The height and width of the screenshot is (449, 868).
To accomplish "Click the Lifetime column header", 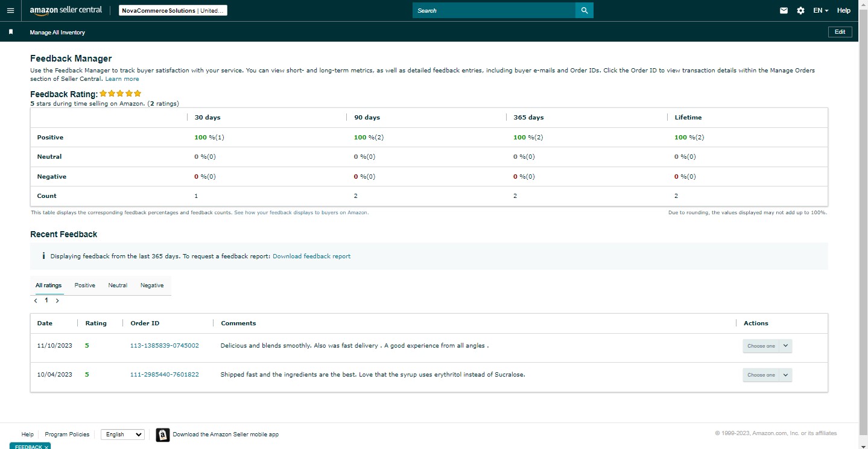I will click(688, 118).
